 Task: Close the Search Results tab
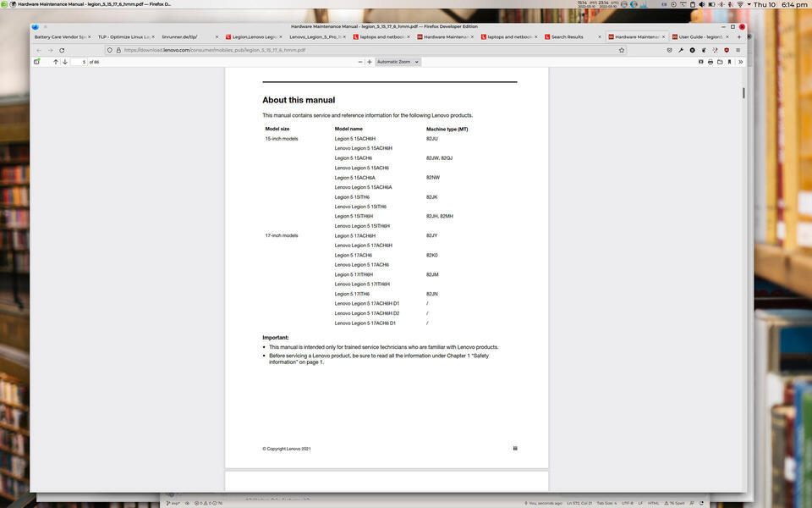[600, 36]
